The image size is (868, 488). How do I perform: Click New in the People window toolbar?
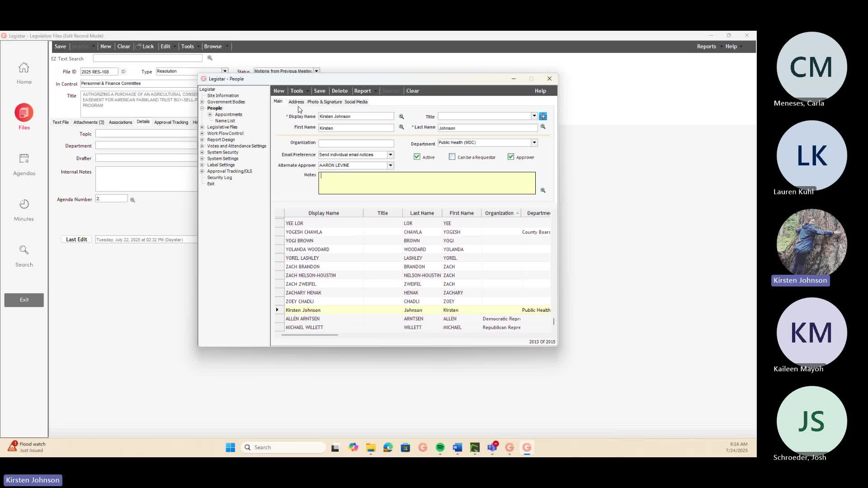(279, 91)
